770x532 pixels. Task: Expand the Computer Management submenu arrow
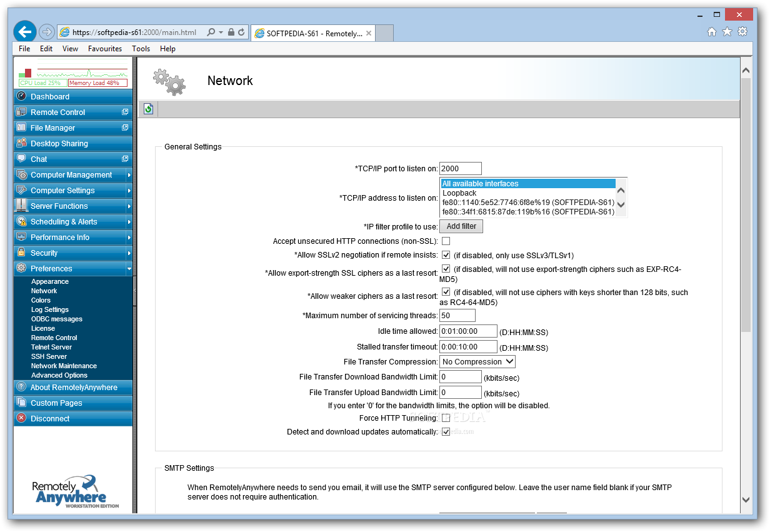tap(129, 175)
